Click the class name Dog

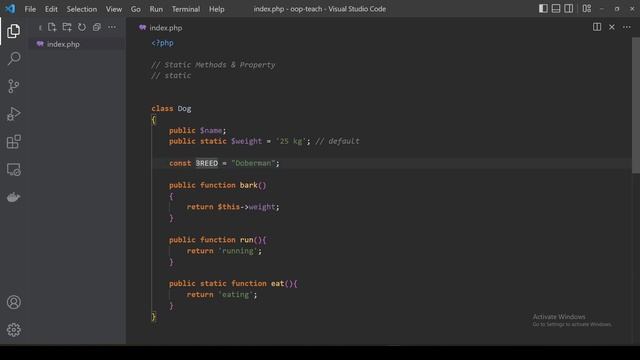point(184,109)
